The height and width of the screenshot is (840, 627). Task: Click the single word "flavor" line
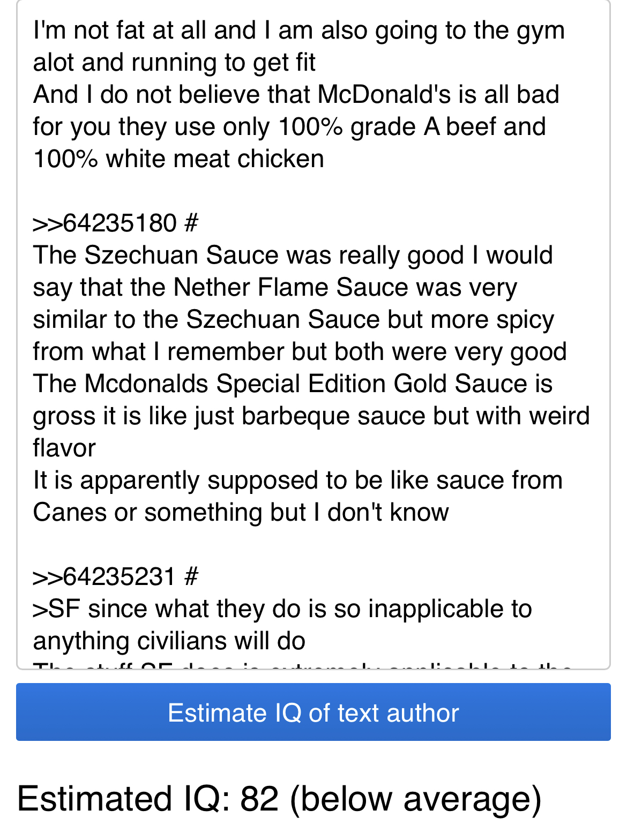[64, 448]
